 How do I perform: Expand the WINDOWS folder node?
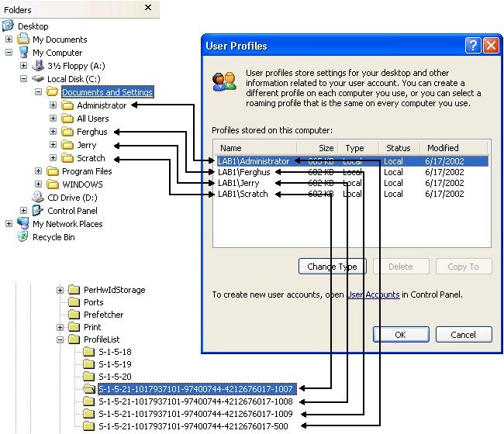39,184
